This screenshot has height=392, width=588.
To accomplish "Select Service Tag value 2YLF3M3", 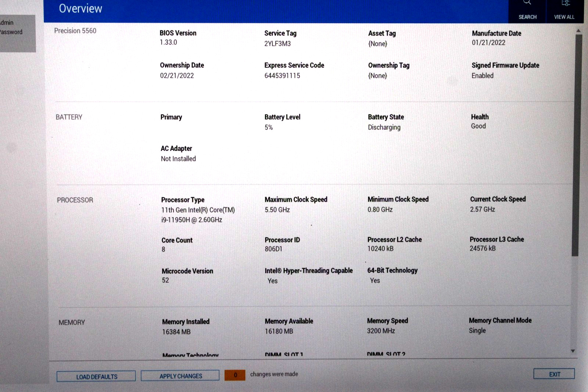I will coord(277,43).
